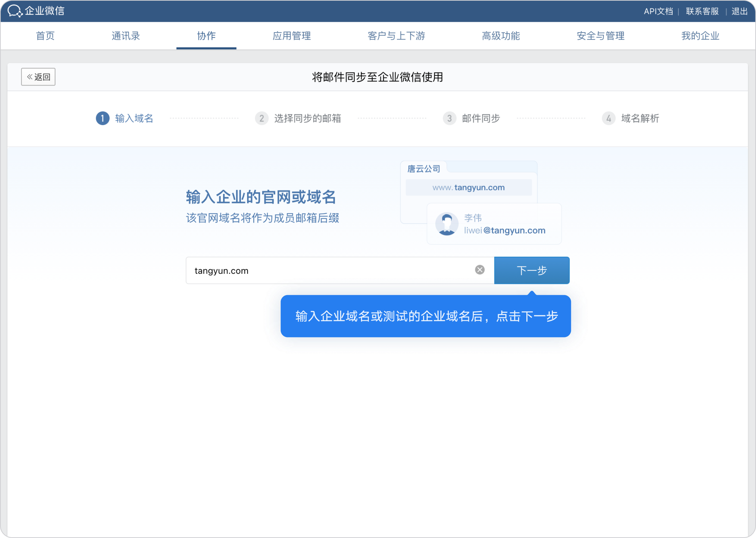Viewport: 756px width, 538px height.
Task: Clear the domain input with X icon
Action: [480, 270]
